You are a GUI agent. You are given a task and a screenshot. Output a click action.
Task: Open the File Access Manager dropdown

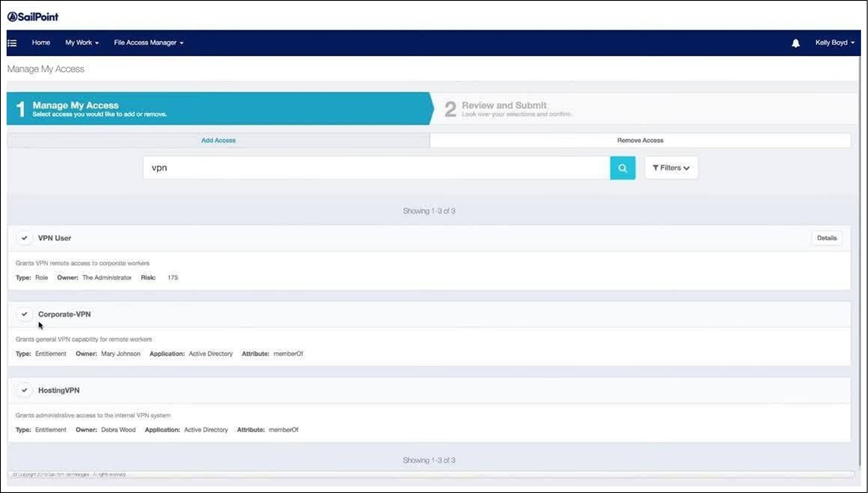click(148, 43)
